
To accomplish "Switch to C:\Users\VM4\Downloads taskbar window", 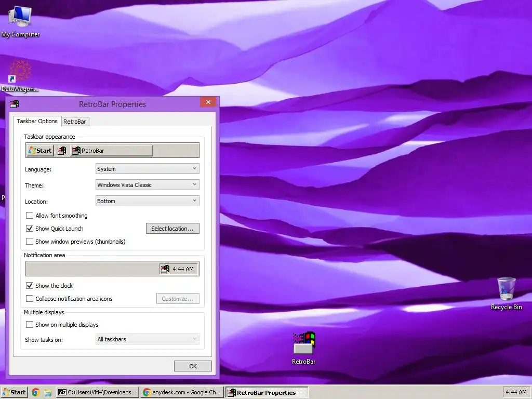I will point(98,392).
